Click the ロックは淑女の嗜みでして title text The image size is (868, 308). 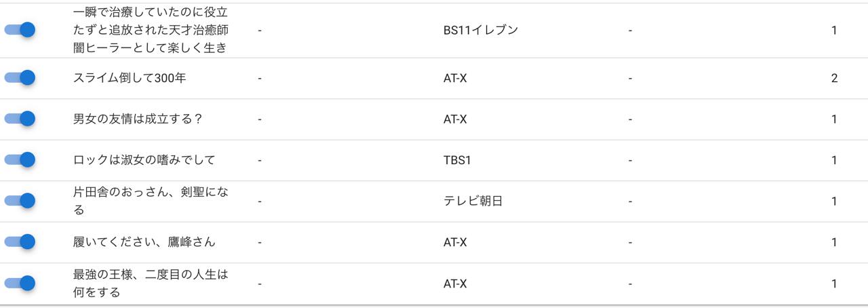(x=144, y=160)
